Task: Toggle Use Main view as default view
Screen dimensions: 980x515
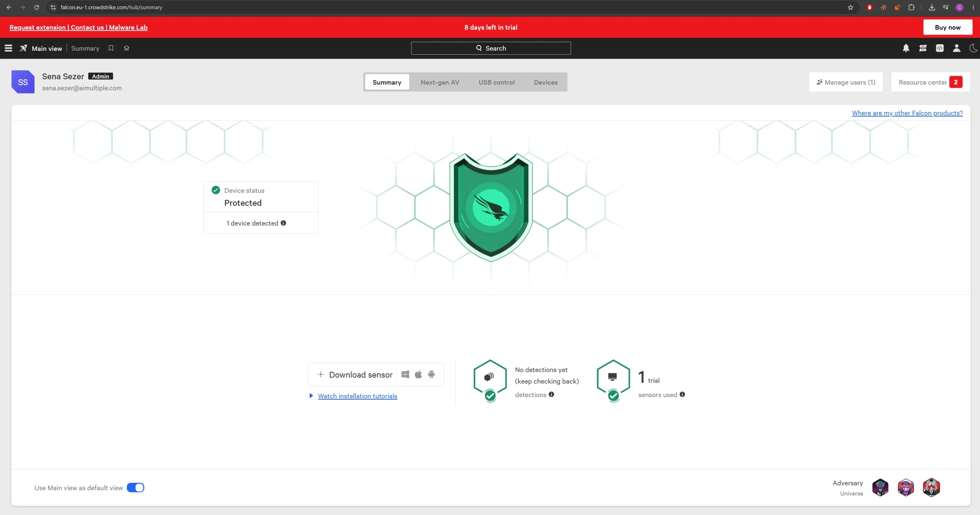Action: [136, 487]
